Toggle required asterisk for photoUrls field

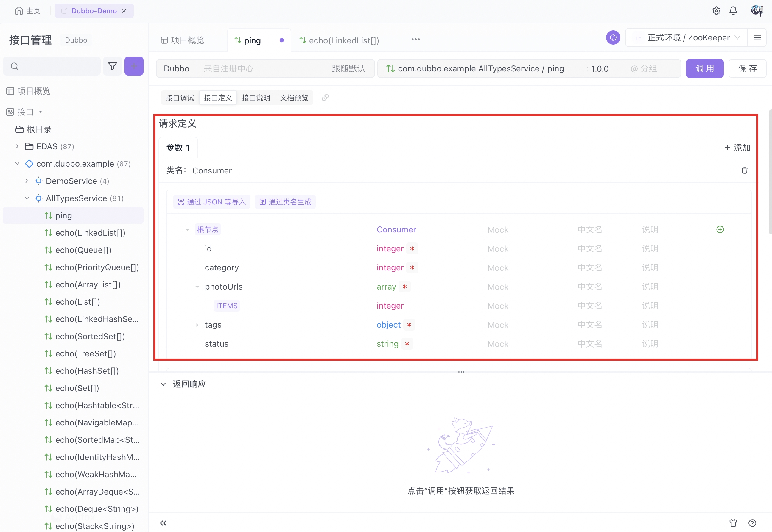[405, 287]
